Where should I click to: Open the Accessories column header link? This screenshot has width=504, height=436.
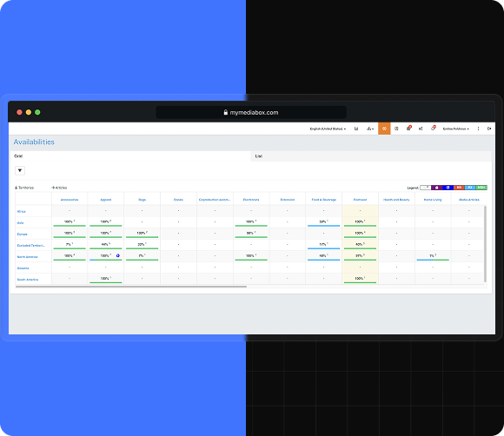coord(70,200)
